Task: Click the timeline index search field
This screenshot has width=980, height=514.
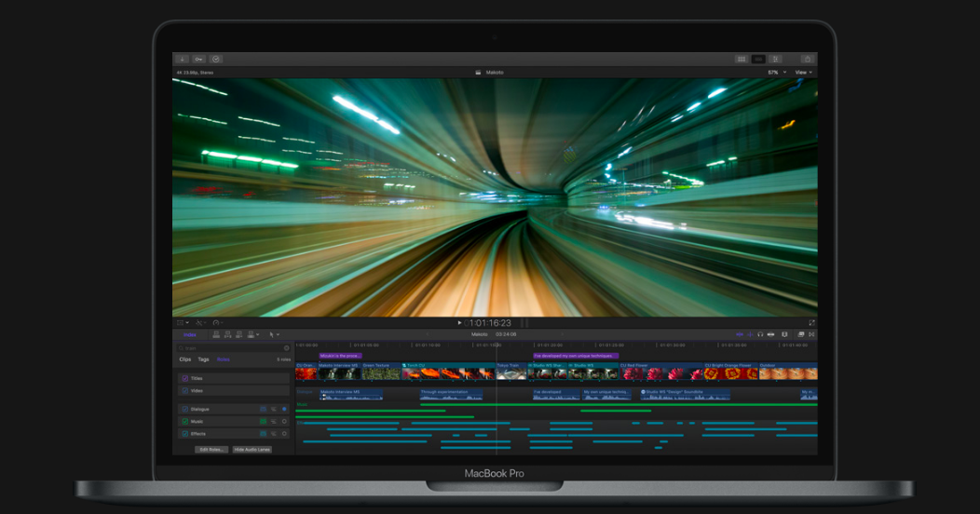Action: click(x=233, y=348)
